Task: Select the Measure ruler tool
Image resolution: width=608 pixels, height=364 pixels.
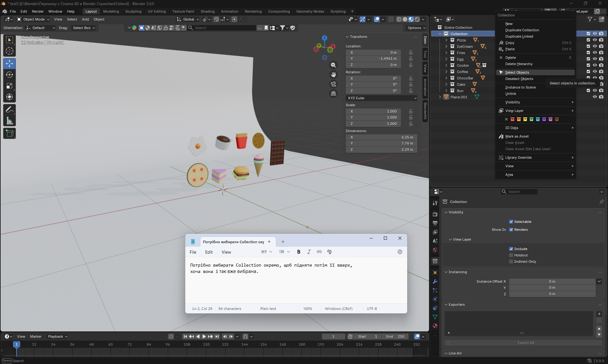Action: tap(9, 121)
